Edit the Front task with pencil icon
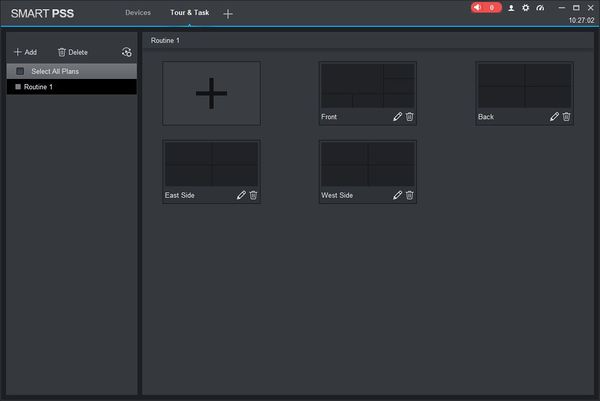This screenshot has height=401, width=600. [x=398, y=117]
